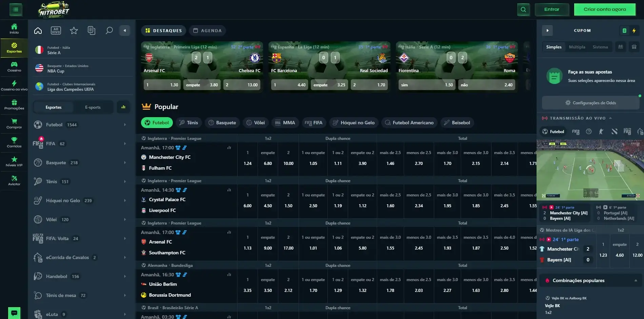Click the AO VIVO live icon
This screenshot has width=644, height=319.
coord(56,31)
